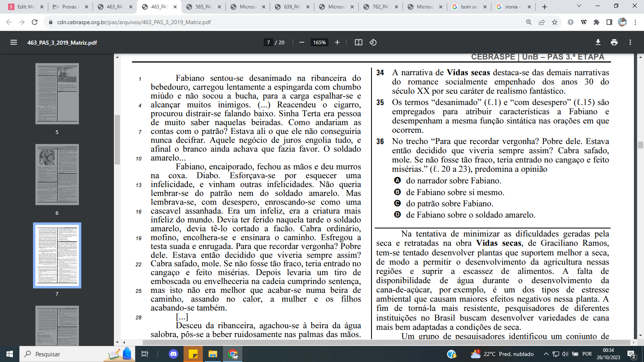The image size is (644, 362).
Task: Open Chrome from taskbar
Action: click(x=233, y=354)
